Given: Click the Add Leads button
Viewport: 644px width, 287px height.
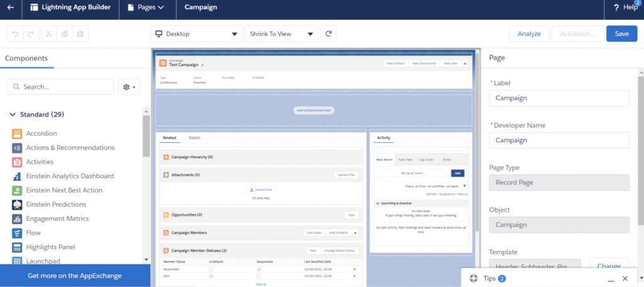Looking at the screenshot, I should coord(314,233).
